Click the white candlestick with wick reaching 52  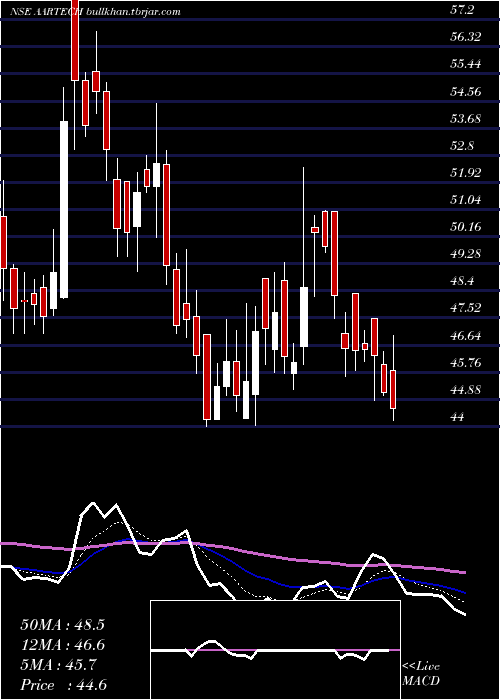pos(304,317)
